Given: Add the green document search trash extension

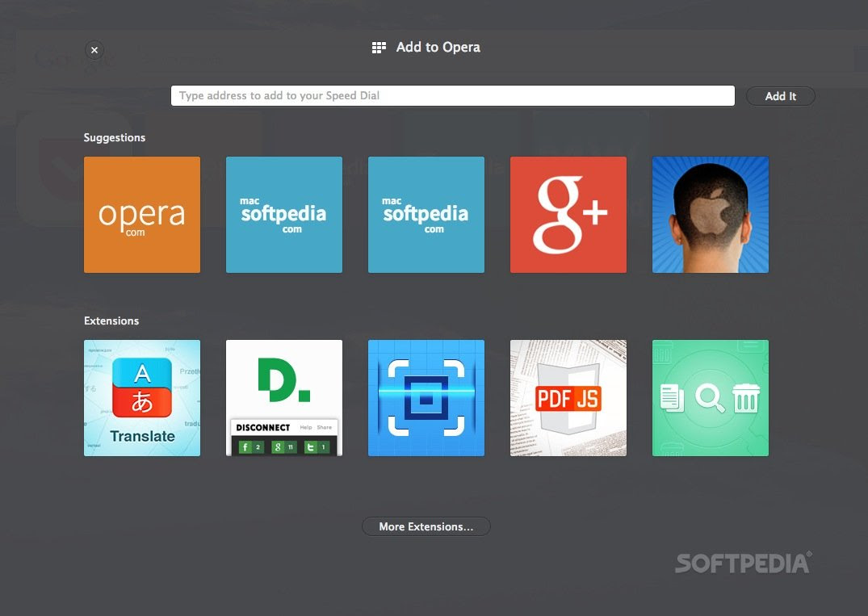Looking at the screenshot, I should click(x=711, y=398).
